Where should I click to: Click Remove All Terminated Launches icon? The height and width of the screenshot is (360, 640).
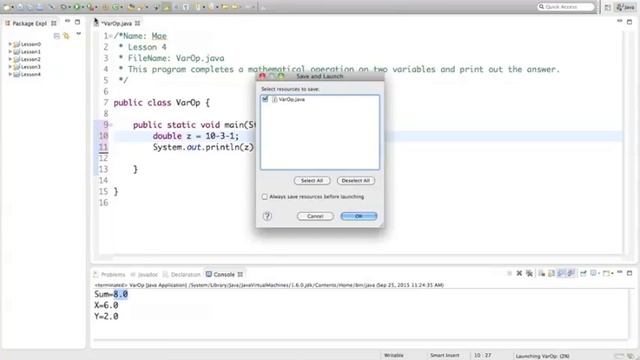coord(529,273)
